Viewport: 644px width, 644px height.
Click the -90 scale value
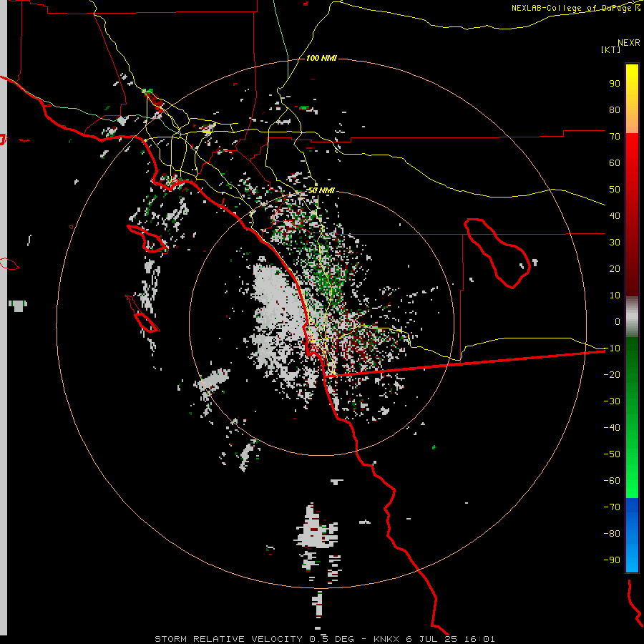point(612,560)
